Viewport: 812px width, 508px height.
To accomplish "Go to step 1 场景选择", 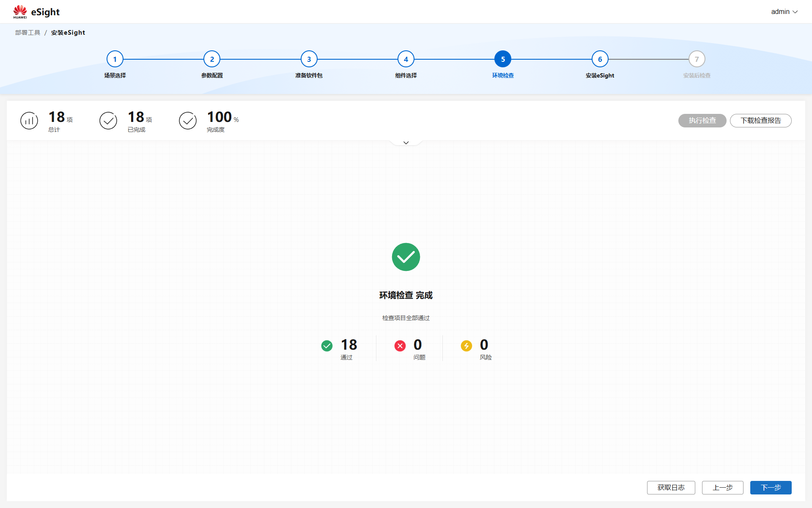I will tap(115, 59).
